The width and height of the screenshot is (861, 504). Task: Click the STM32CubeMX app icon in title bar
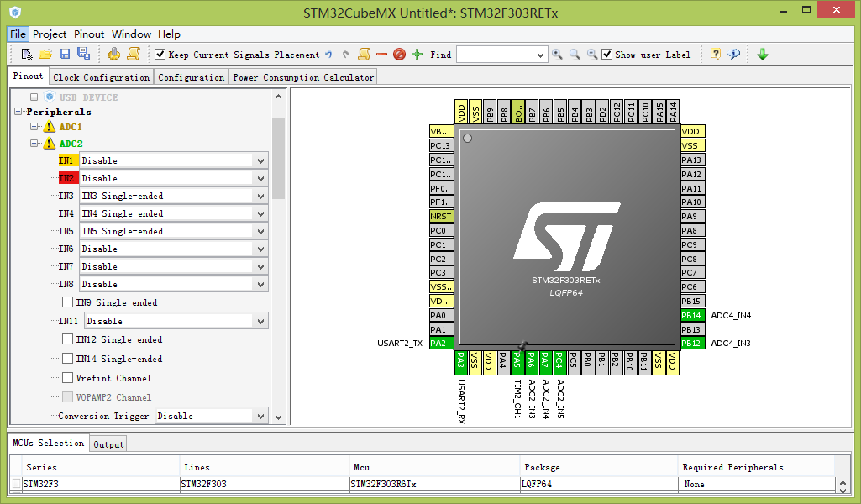(x=15, y=12)
